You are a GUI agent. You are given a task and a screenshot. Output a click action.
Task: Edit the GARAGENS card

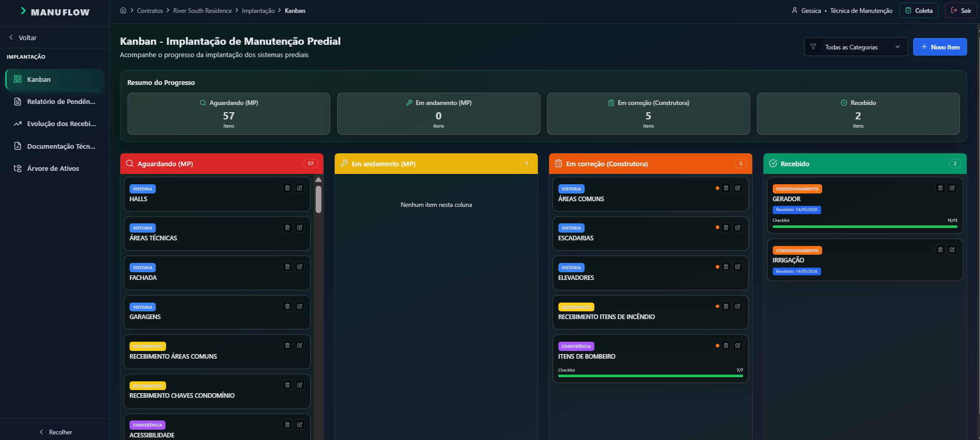[x=300, y=306]
